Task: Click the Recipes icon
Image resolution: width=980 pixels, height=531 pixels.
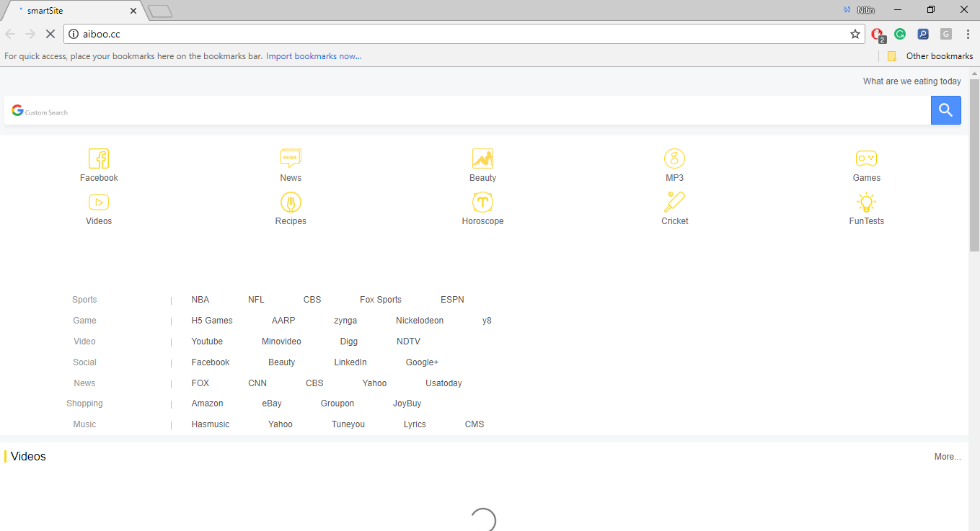Action: [291, 202]
